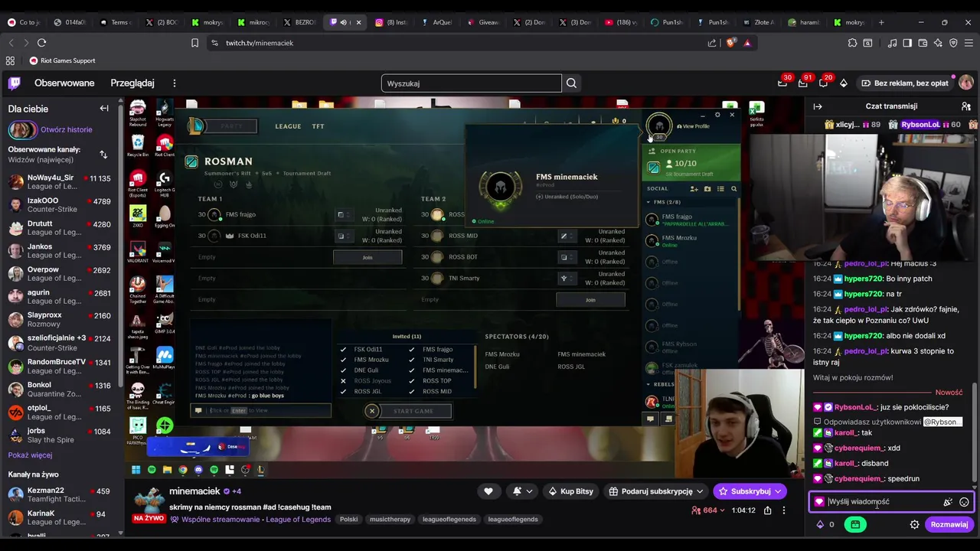Open chat settings gear
The image size is (980, 551).
point(914,524)
